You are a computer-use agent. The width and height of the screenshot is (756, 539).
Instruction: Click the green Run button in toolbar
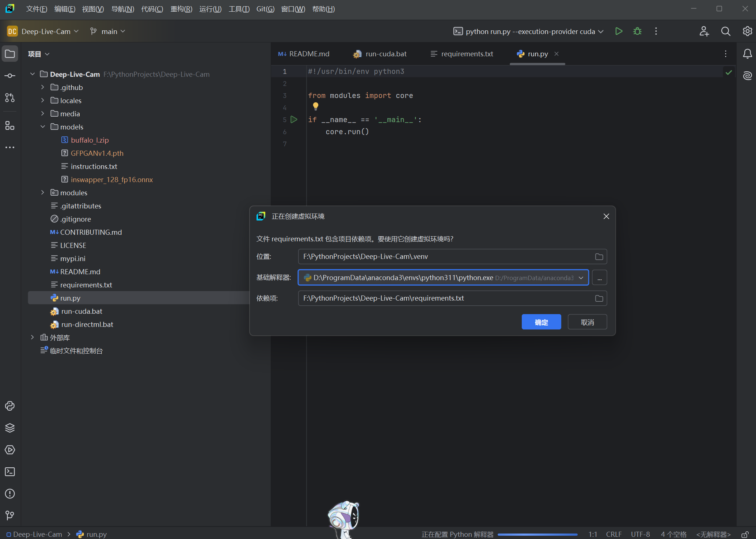tap(619, 31)
